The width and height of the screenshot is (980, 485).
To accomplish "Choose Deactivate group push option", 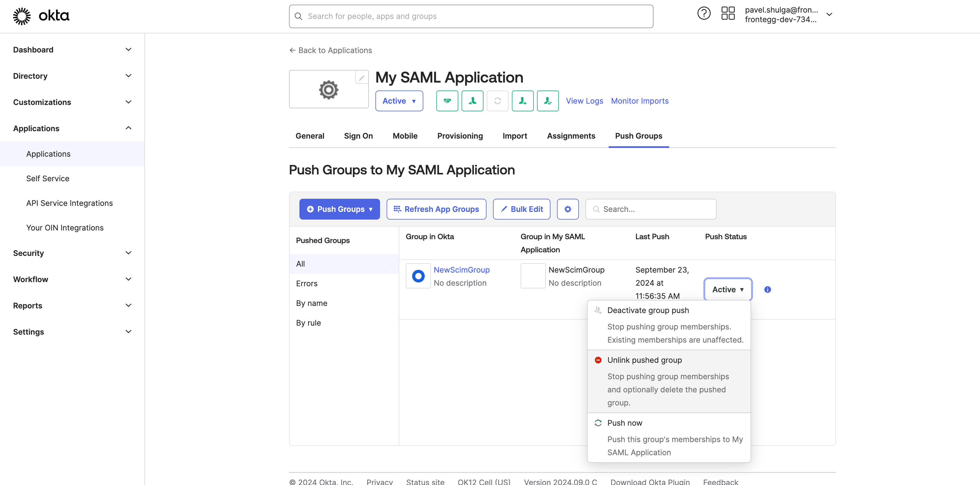I will (669, 325).
